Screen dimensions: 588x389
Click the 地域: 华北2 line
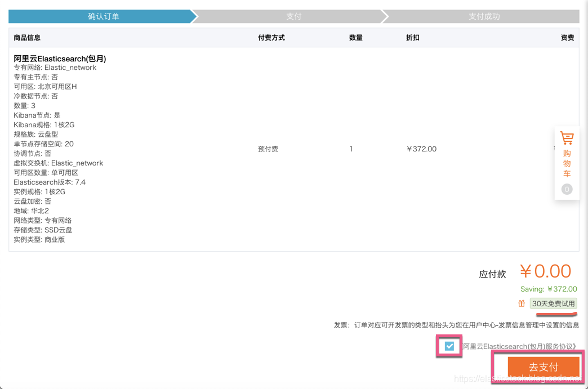point(31,211)
